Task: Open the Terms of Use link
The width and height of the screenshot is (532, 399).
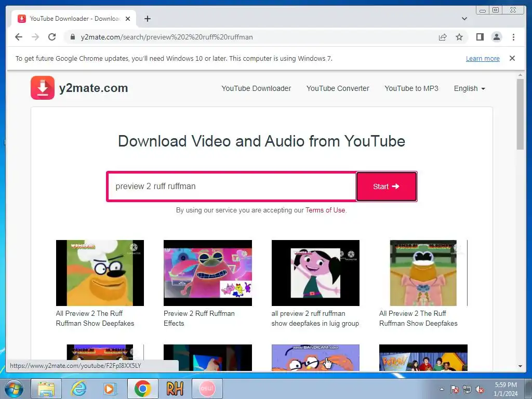Action: point(325,210)
